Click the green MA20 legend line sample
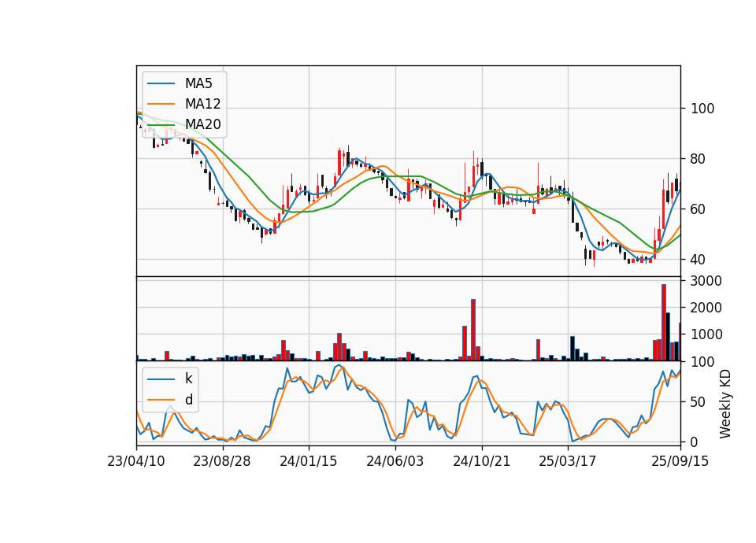This screenshot has height=543, width=756. 161,124
